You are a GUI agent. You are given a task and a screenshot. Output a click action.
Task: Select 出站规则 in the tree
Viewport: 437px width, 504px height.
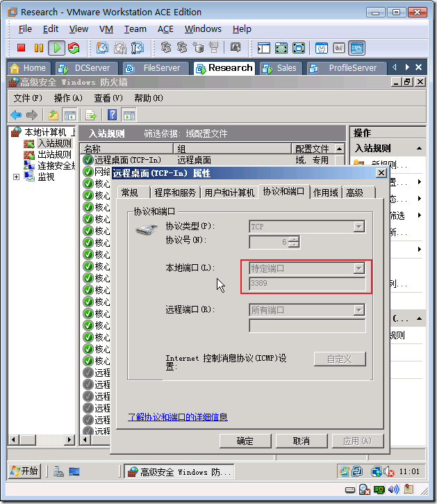[54, 154]
